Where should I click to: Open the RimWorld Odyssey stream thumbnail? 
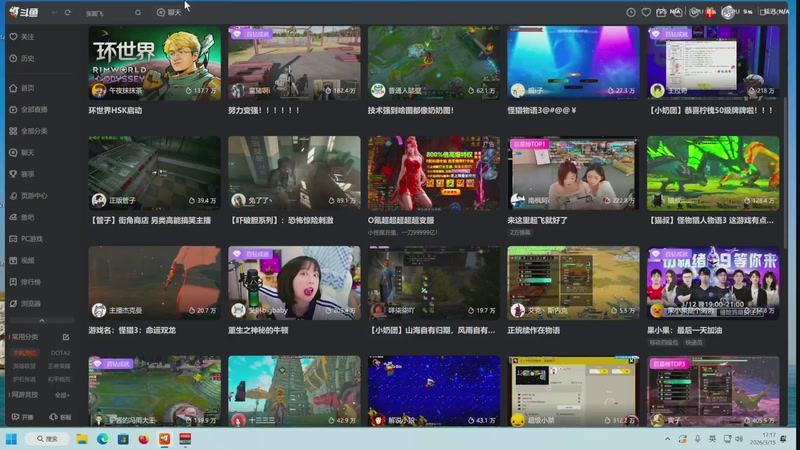tap(155, 63)
